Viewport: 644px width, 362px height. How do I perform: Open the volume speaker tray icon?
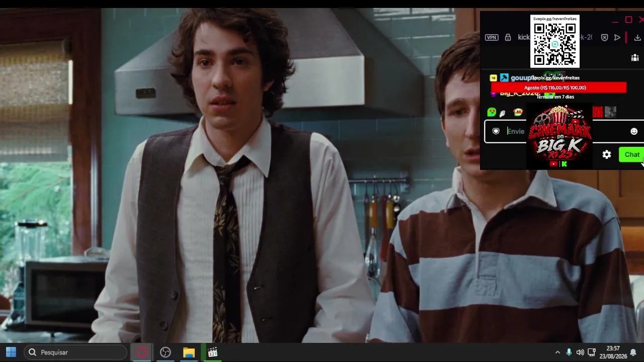(x=580, y=352)
